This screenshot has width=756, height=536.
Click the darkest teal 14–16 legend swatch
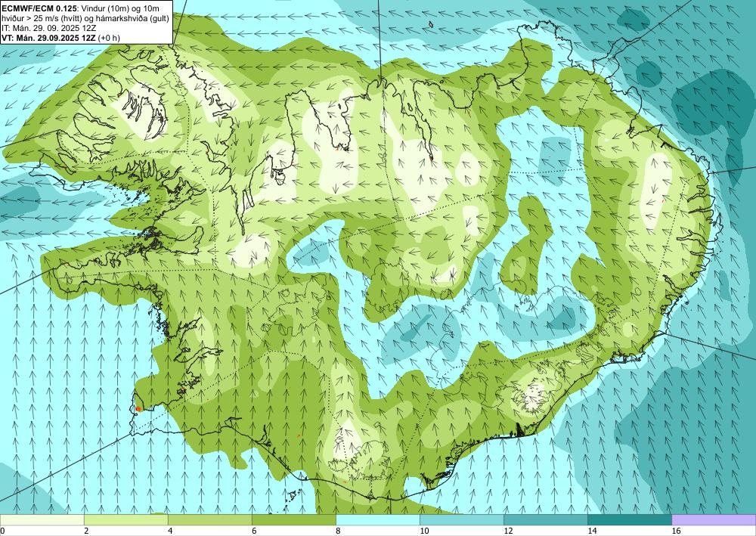[630, 519]
